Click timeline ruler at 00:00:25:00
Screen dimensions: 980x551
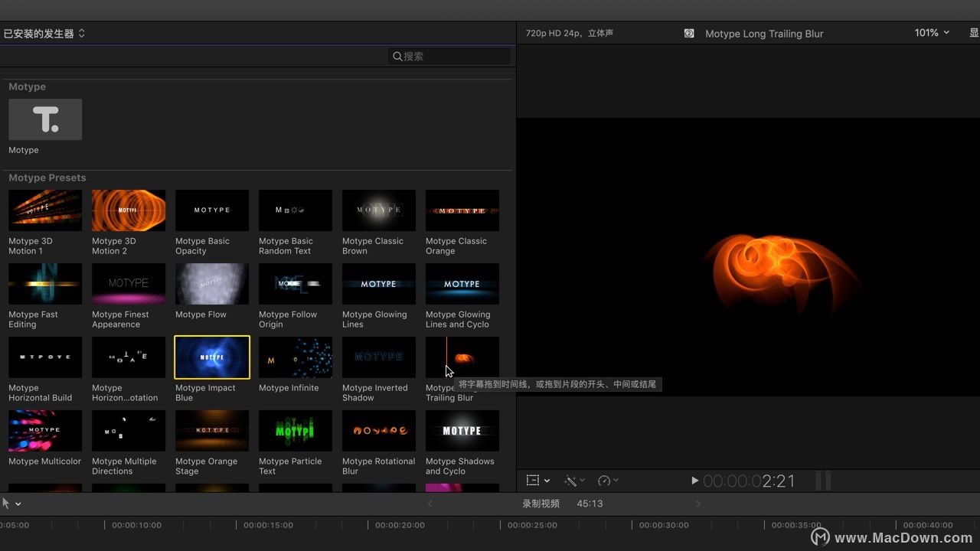tap(532, 525)
